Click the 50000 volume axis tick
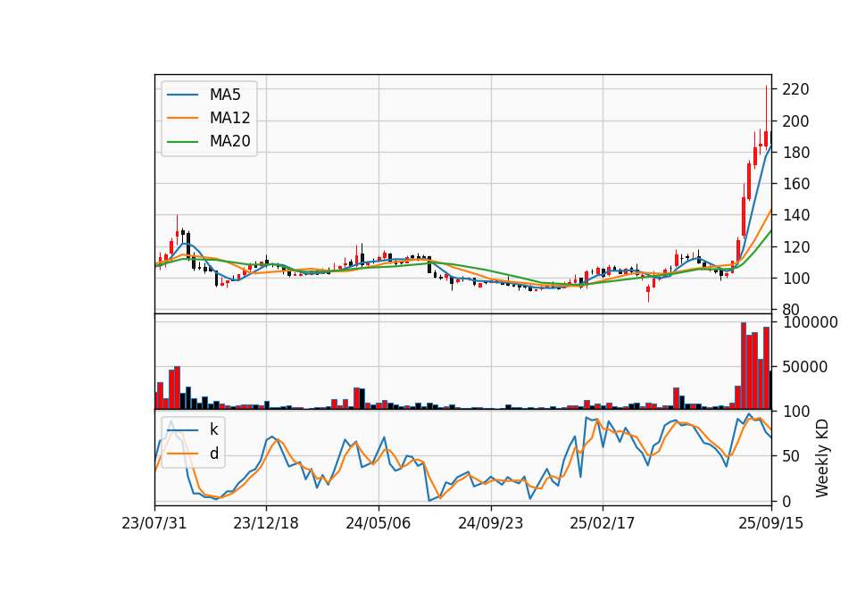857x616 pixels. tap(805, 367)
